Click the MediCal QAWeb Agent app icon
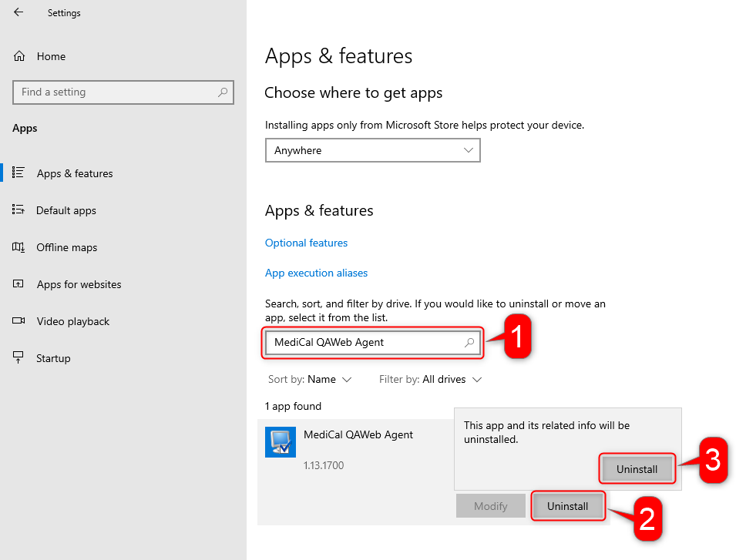The image size is (746, 560). coord(281,442)
